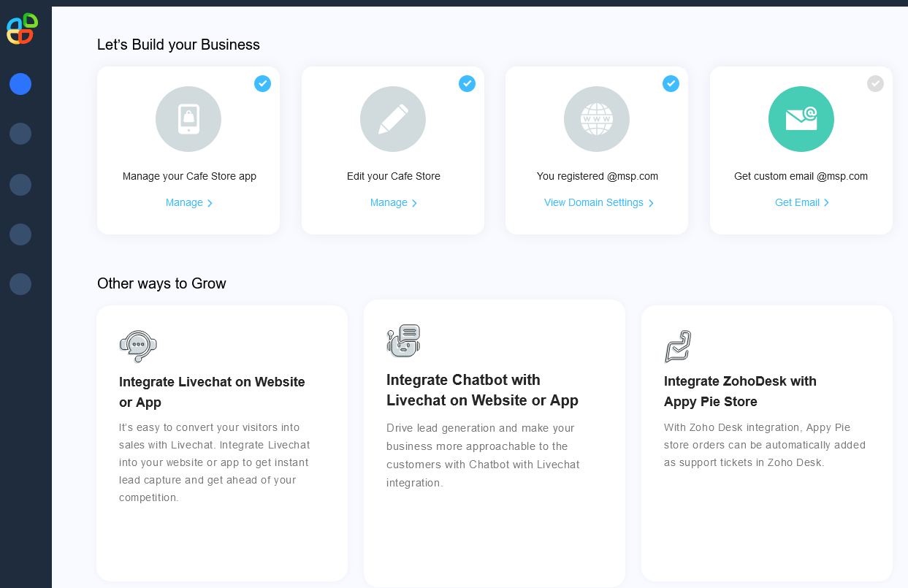Viewport: 908px width, 588px height.
Task: Open Manage link under Manage your Cafe Store app
Action: tap(184, 202)
